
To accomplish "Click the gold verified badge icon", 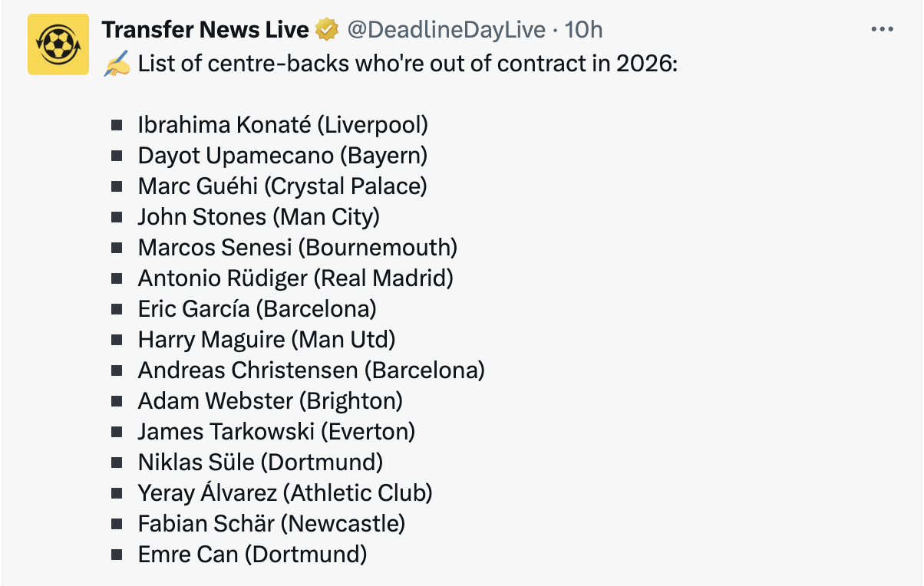I will click(x=327, y=30).
